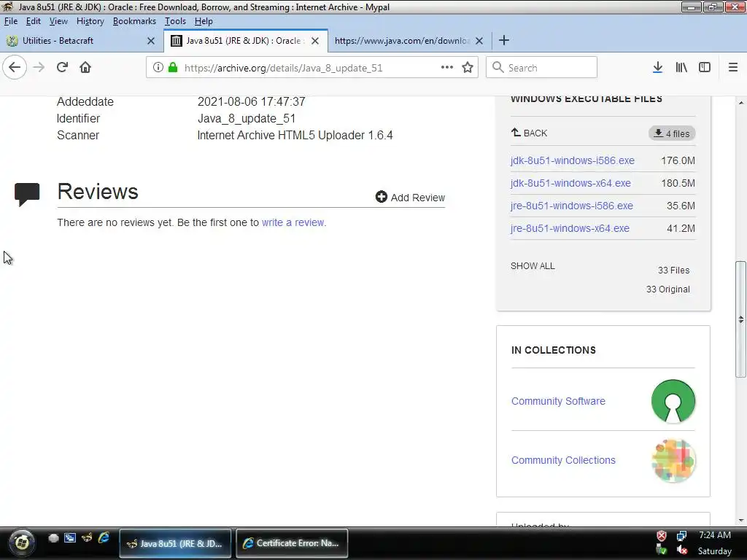Open network status tray icon

click(681, 536)
